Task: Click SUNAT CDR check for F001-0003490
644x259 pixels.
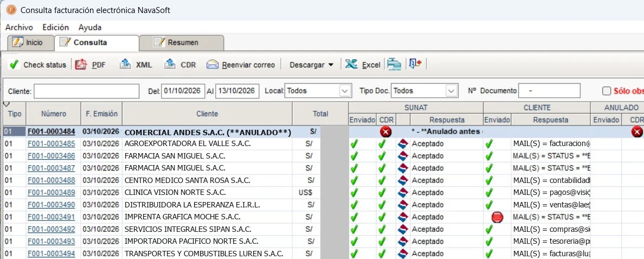Action: click(382, 205)
